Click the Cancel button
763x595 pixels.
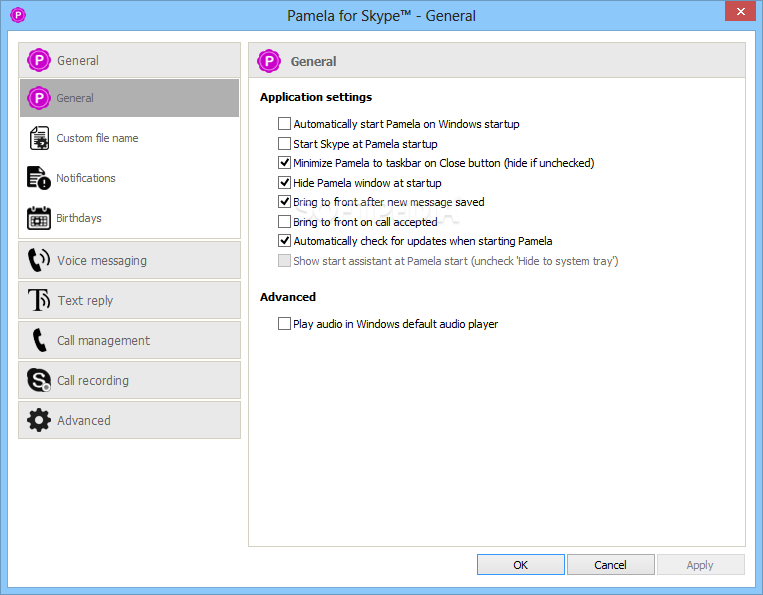pyautogui.click(x=610, y=564)
